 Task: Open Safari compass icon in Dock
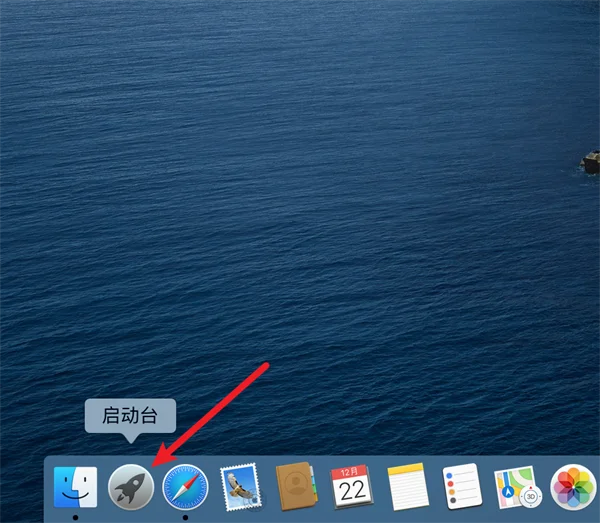(x=186, y=487)
